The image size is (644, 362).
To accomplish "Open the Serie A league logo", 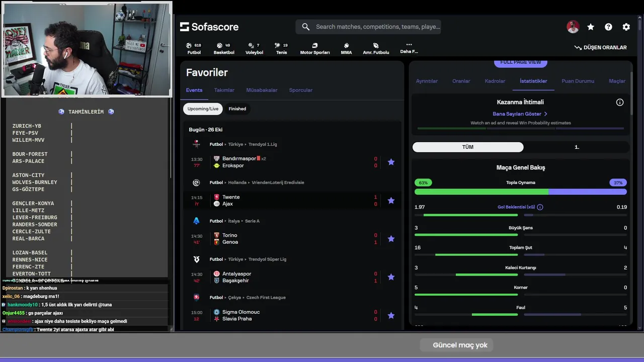I will [x=196, y=221].
